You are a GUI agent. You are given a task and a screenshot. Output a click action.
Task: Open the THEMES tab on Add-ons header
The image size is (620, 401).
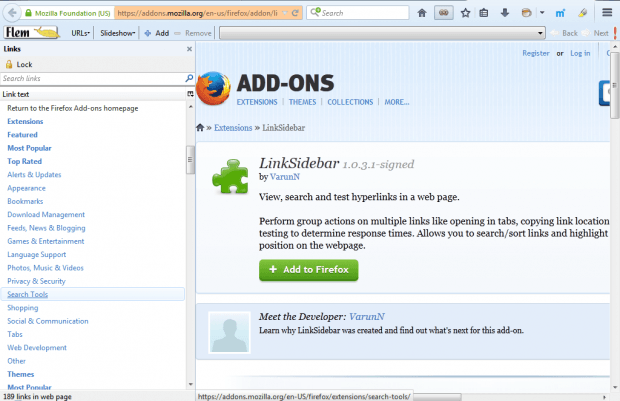302,102
